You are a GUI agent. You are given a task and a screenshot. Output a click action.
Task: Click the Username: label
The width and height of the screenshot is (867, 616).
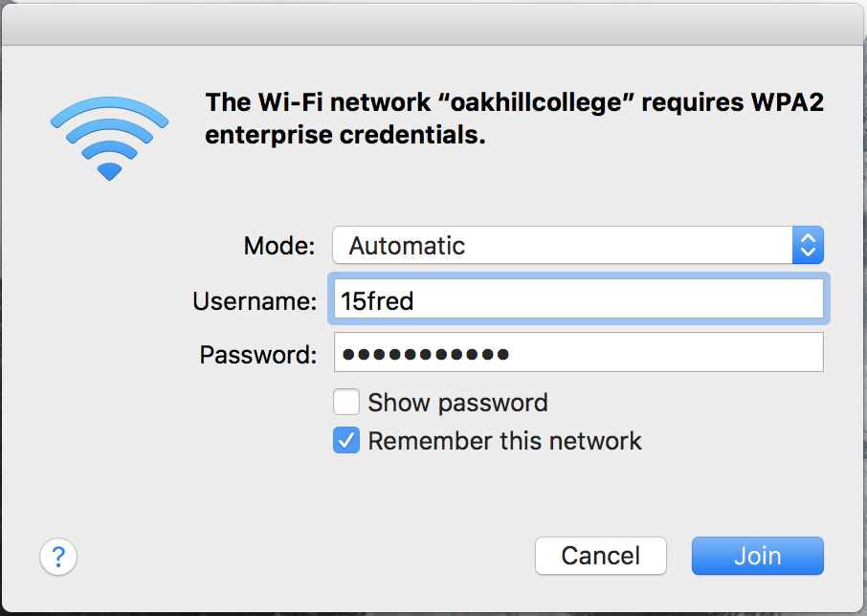pyautogui.click(x=255, y=301)
